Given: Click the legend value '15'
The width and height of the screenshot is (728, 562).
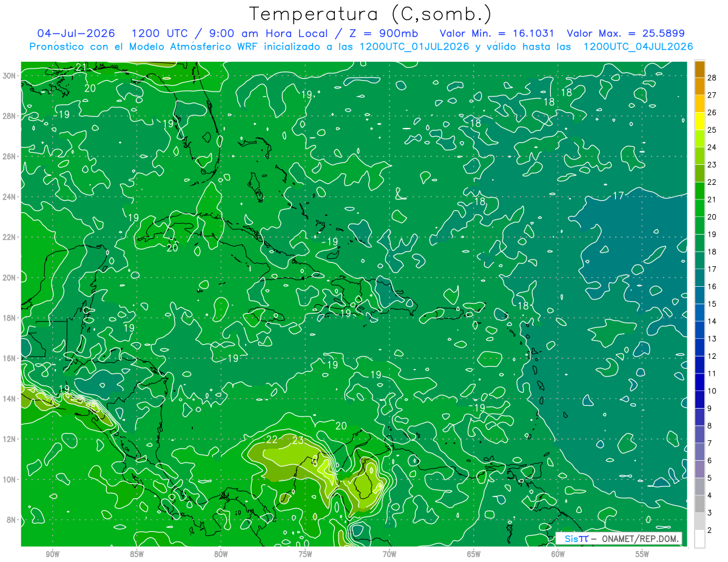Looking at the screenshot, I should (x=712, y=304).
